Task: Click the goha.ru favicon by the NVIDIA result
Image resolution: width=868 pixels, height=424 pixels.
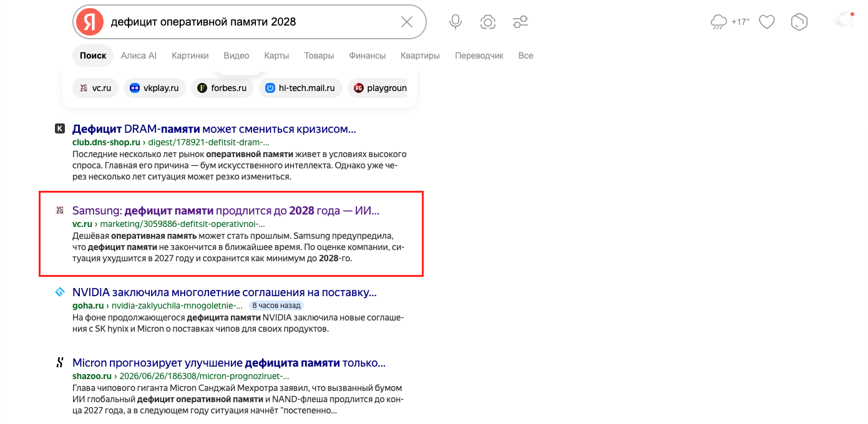Action: pos(60,292)
